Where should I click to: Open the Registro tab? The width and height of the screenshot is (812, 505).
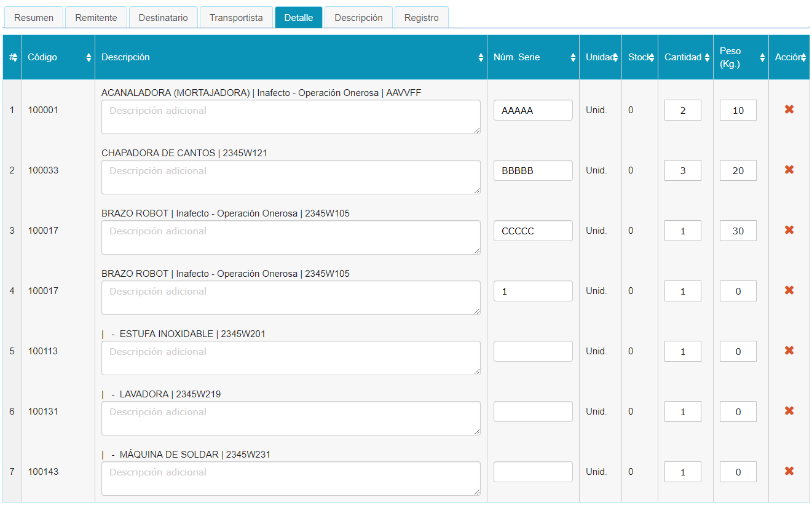(x=421, y=18)
